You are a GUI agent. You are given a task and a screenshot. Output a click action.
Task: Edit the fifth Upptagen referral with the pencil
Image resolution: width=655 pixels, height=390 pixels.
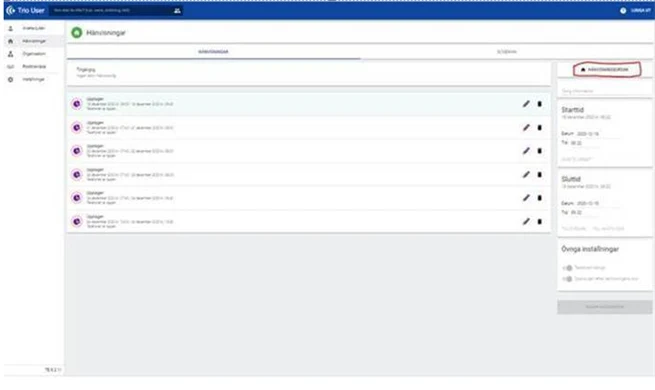tap(526, 198)
